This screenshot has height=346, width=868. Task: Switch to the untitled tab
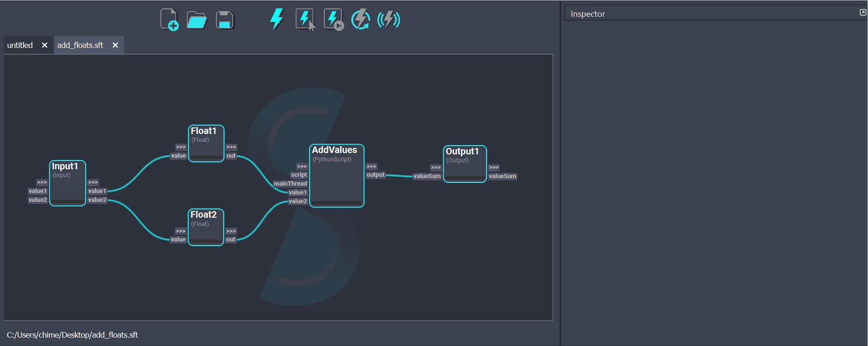[x=20, y=45]
